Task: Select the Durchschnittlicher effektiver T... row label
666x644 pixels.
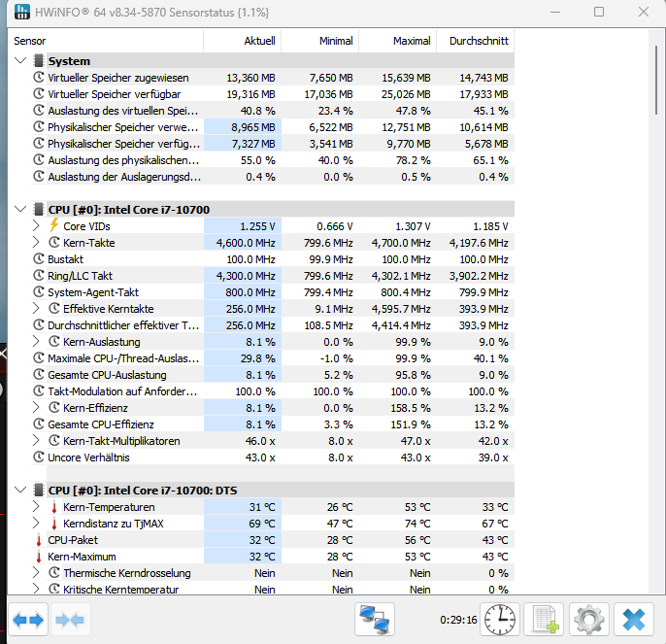Action: (x=123, y=325)
